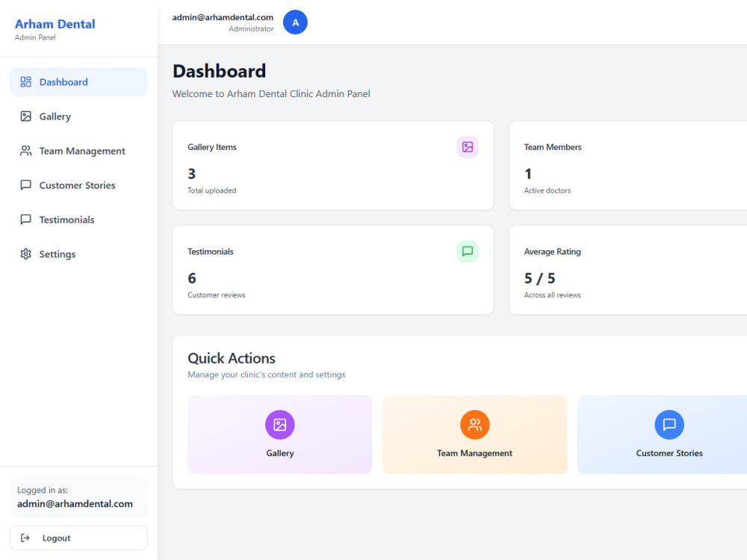
Task: Click the 'Logged in as' email in sidebar
Action: (75, 503)
